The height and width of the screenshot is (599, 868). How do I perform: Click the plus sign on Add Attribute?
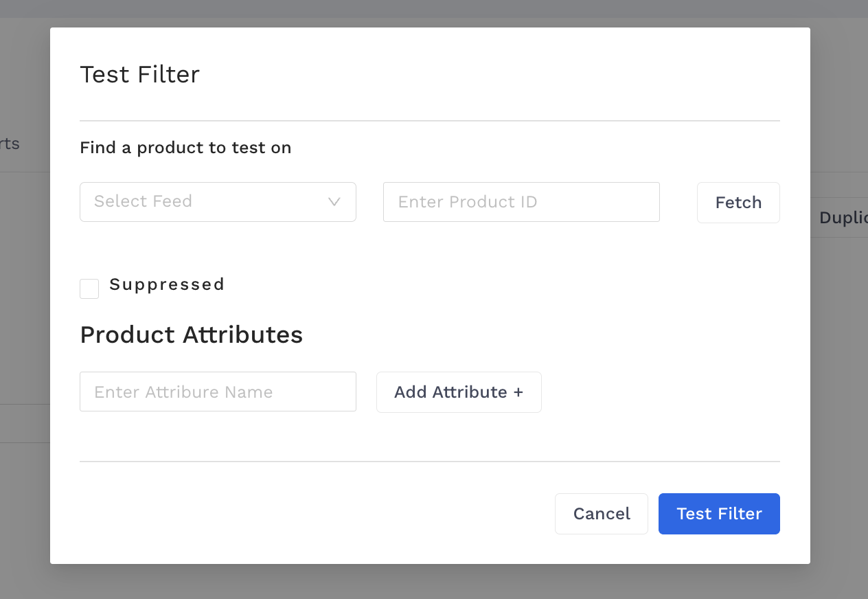[518, 392]
